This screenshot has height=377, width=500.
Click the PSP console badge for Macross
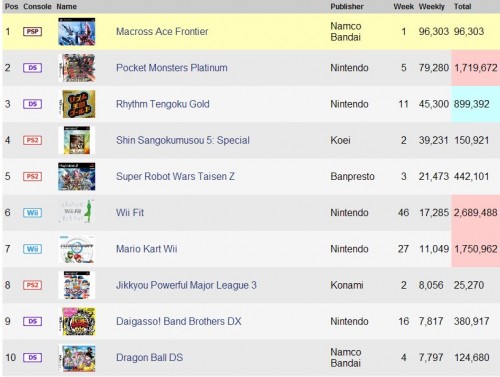coord(32,32)
